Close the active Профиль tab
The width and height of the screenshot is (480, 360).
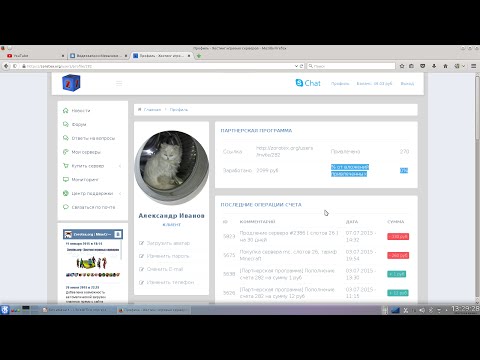[x=189, y=56]
